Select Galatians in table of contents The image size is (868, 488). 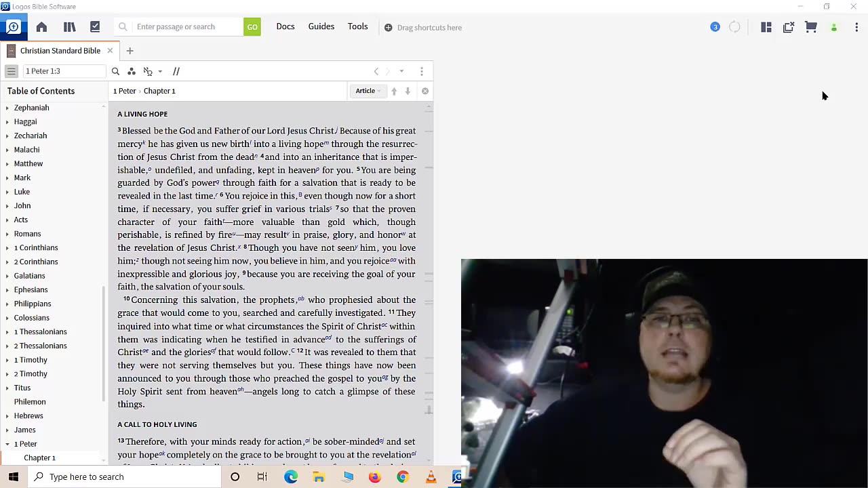(29, 276)
